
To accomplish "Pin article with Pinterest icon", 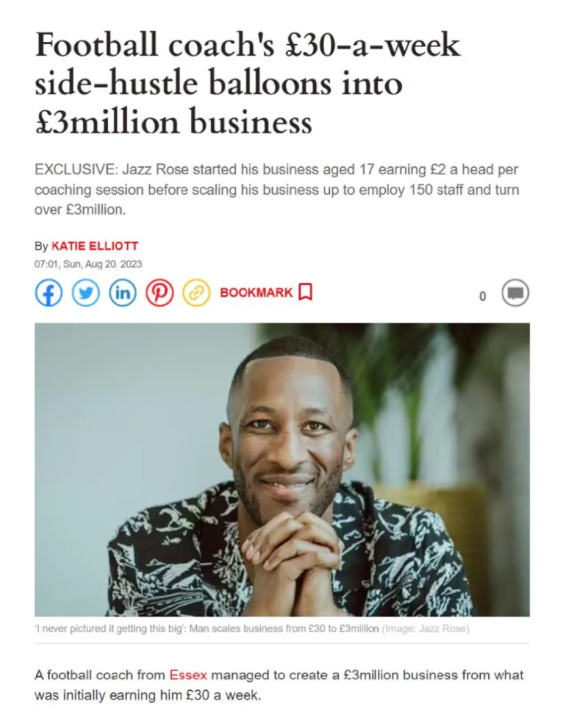I will click(160, 293).
